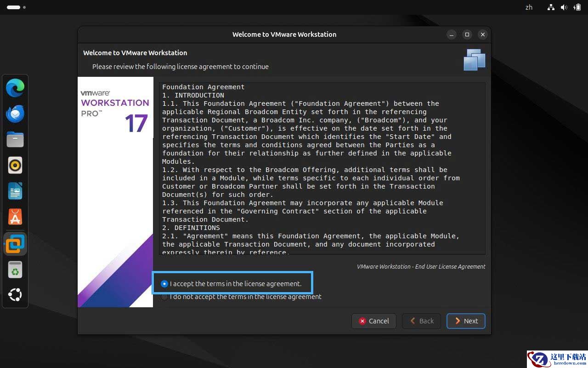Click the license line starting "1.3. This Foundation"
The height and width of the screenshot is (368, 588).
[x=303, y=203]
